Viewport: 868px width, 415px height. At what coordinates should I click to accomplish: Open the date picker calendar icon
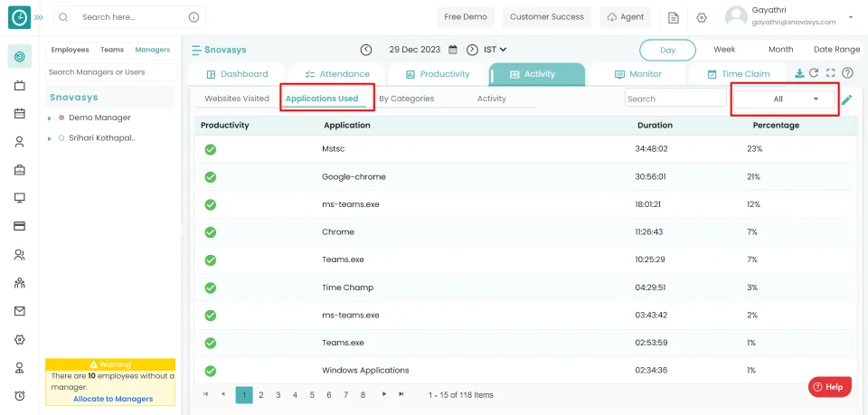453,49
